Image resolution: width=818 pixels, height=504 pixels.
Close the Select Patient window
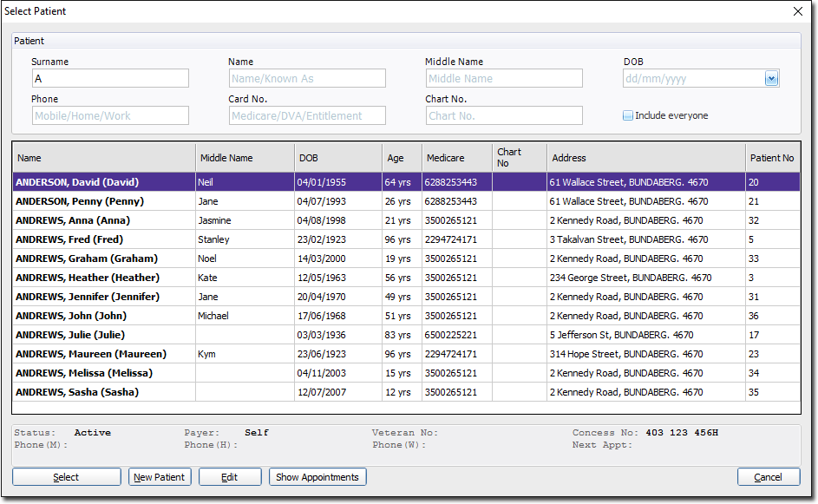coord(798,11)
